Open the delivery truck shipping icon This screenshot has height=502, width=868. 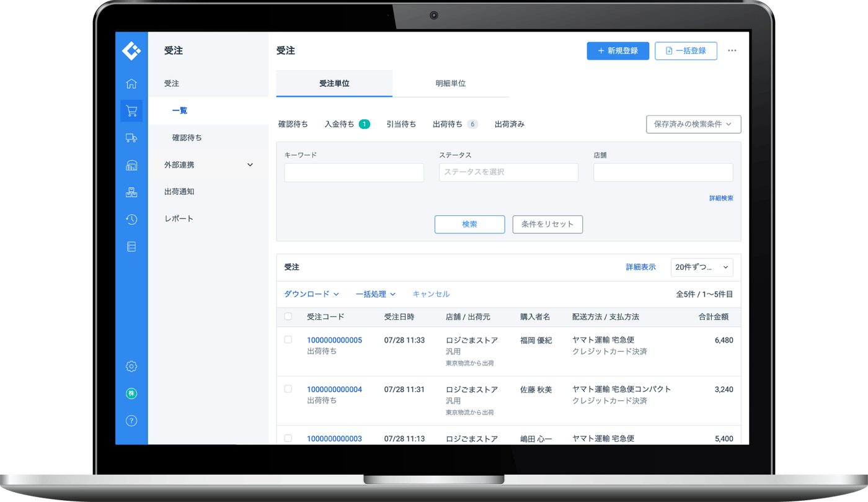pyautogui.click(x=131, y=138)
